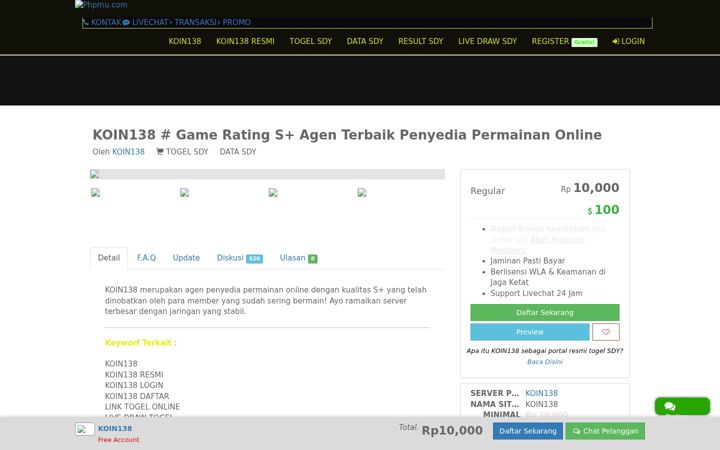
Task: Click the 'Support Livechat 24 Jam' bullet
Action: [536, 293]
